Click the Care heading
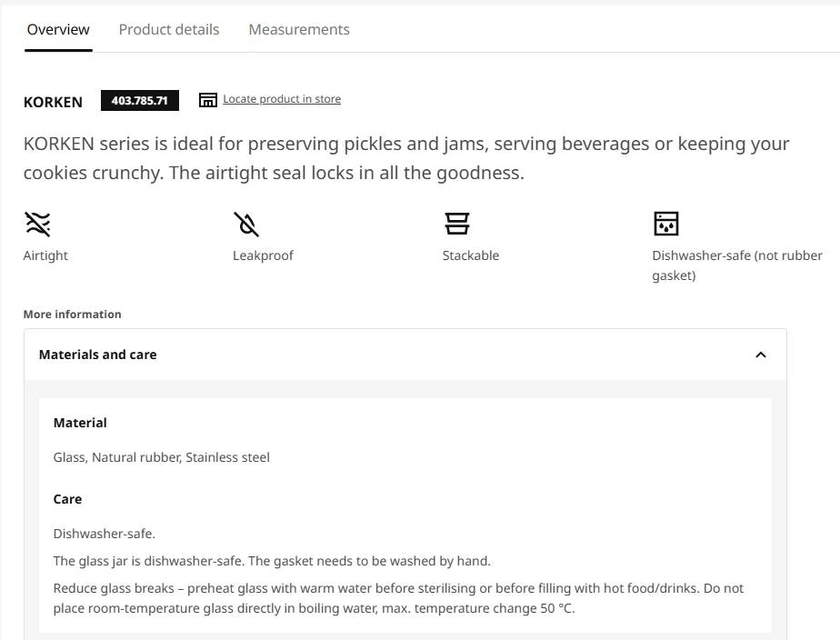The width and height of the screenshot is (840, 640). [x=67, y=499]
